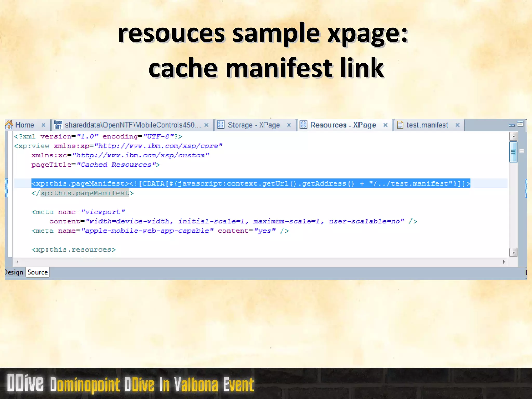Minimize the editor pane
Viewport: 532px width, 399px height.
click(512, 125)
